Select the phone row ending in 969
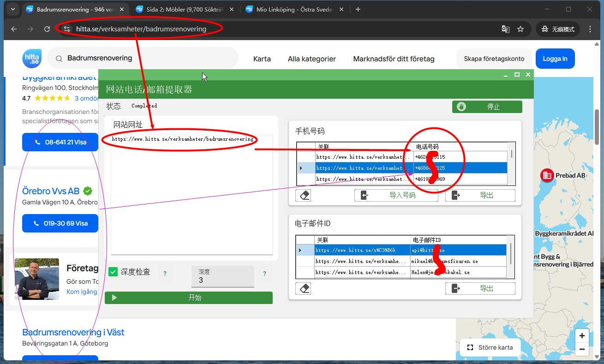The image size is (604, 364). tap(401, 179)
